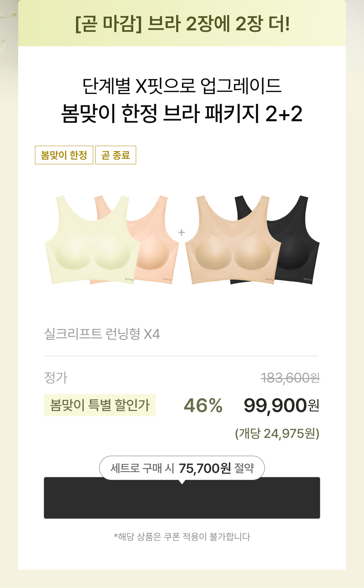The image size is (364, 588).
Task: Click the '봄맞이 특별 할인가' highlighted label
Action: [x=100, y=405]
